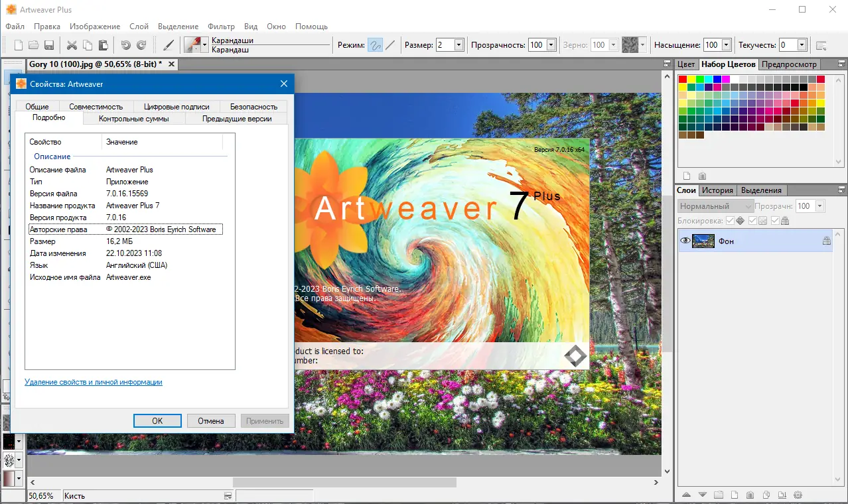Select the freehand stroke mode icon
Viewport: 848px width, 504px height.
(x=376, y=45)
